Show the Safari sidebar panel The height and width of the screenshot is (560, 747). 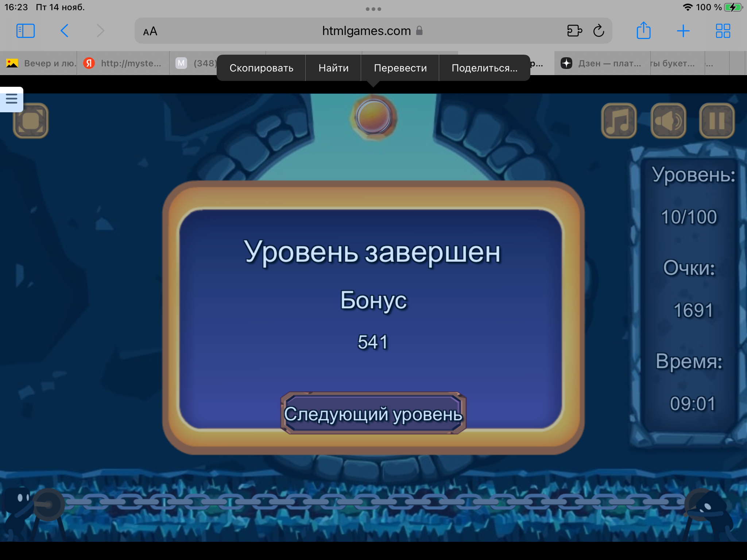click(26, 31)
